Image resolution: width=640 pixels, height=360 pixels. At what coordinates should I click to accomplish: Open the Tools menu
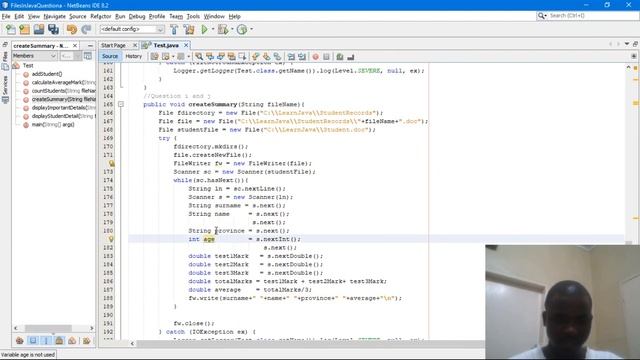pos(193,16)
